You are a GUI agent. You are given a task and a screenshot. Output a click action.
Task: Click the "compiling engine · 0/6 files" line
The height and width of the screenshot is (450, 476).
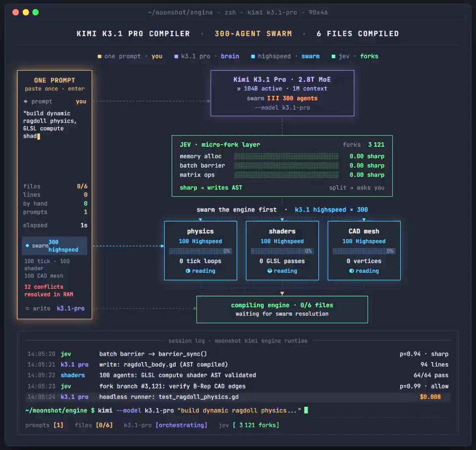[x=282, y=305]
